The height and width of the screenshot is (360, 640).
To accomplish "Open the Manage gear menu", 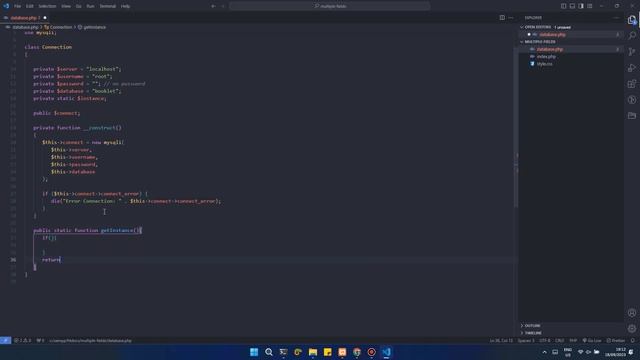I will [632, 328].
